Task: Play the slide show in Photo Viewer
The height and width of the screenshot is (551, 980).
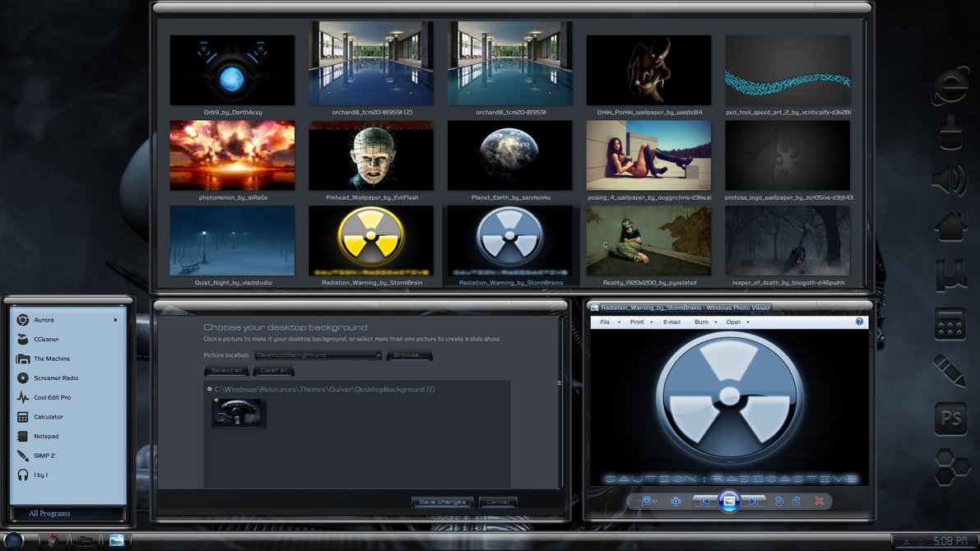Action: point(728,500)
